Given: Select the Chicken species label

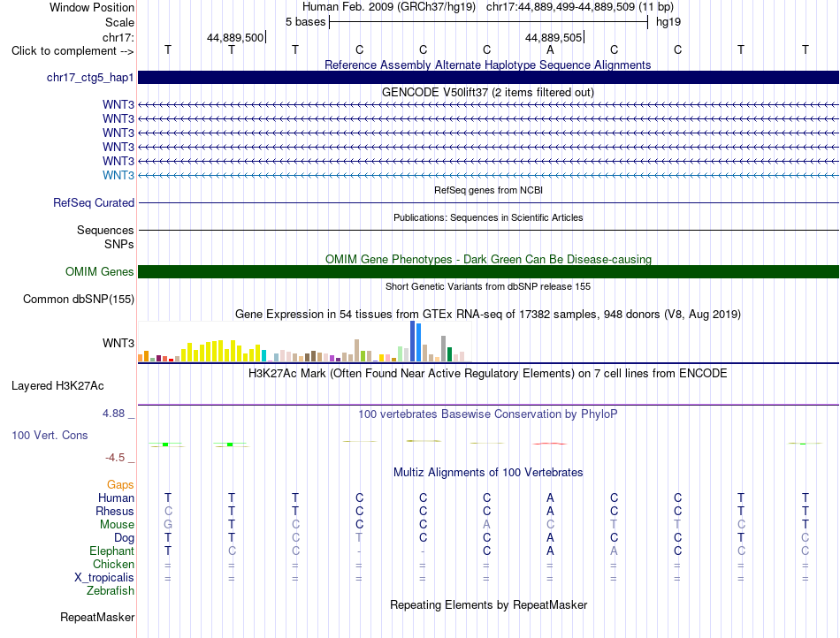Looking at the screenshot, I should point(113,564).
